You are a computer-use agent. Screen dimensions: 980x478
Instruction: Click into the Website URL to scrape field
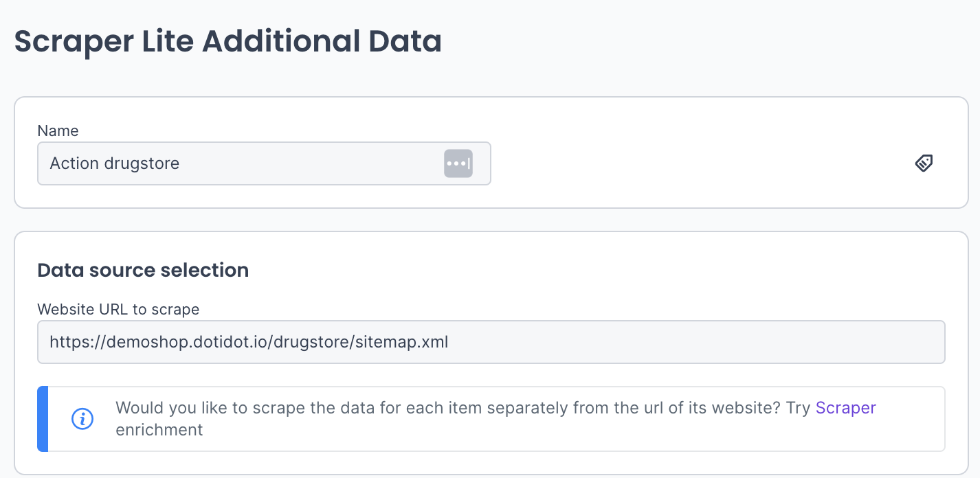pos(619,342)
